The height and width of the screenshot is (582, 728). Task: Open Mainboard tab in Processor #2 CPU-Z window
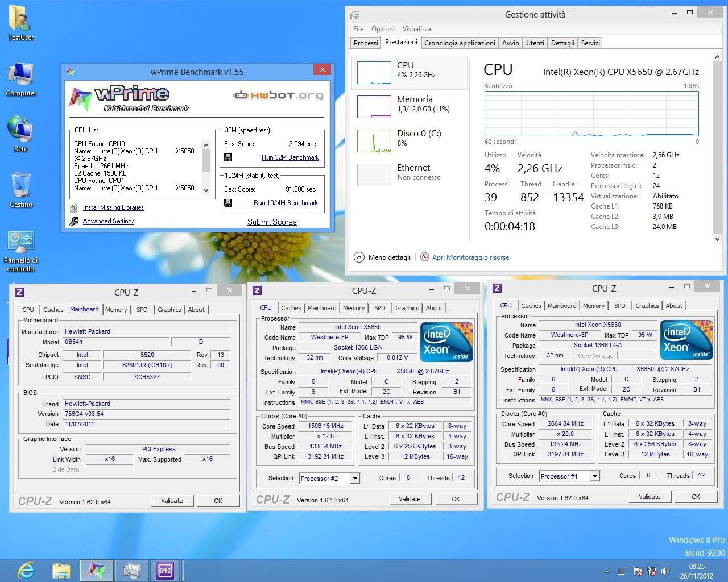(322, 308)
